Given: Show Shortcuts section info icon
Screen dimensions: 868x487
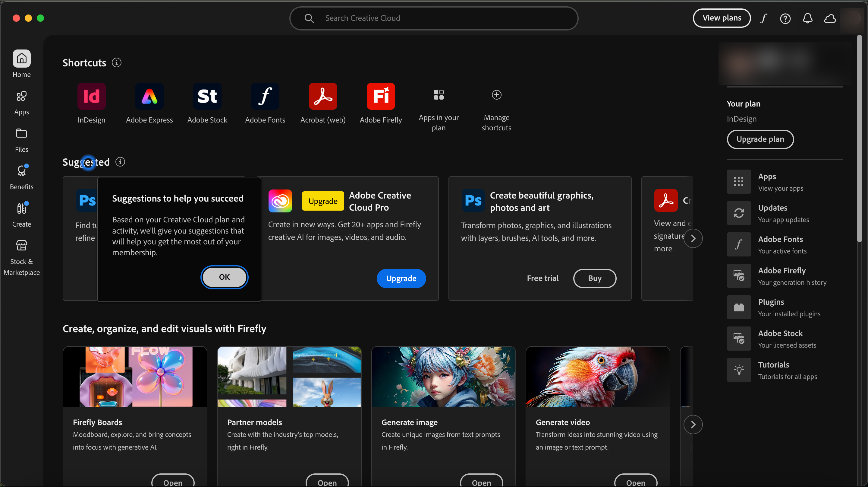Looking at the screenshot, I should (117, 62).
